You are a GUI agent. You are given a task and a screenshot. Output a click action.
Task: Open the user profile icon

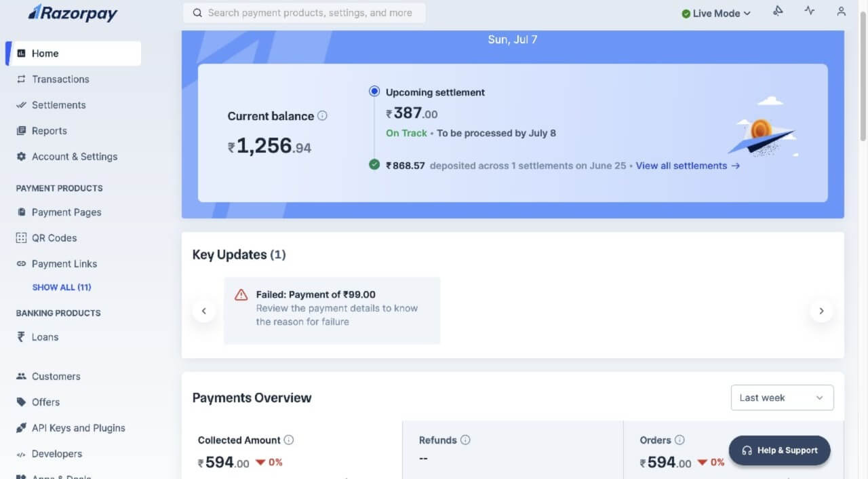pyautogui.click(x=841, y=12)
